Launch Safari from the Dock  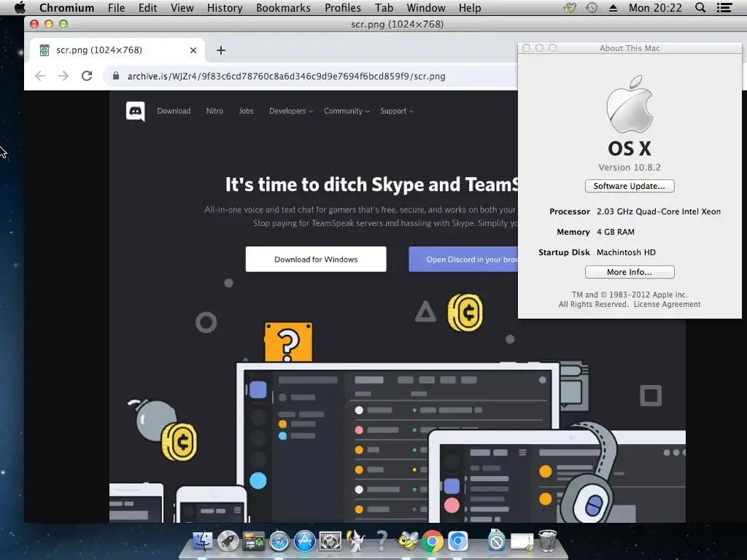coord(279,542)
